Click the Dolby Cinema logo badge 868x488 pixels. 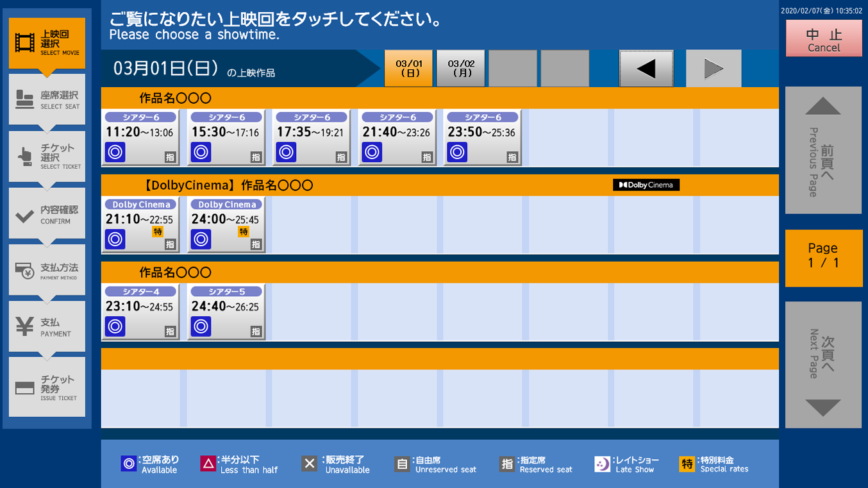[646, 185]
